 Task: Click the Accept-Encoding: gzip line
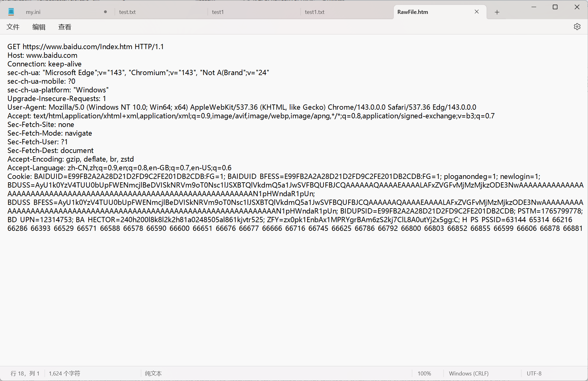pyautogui.click(x=71, y=159)
